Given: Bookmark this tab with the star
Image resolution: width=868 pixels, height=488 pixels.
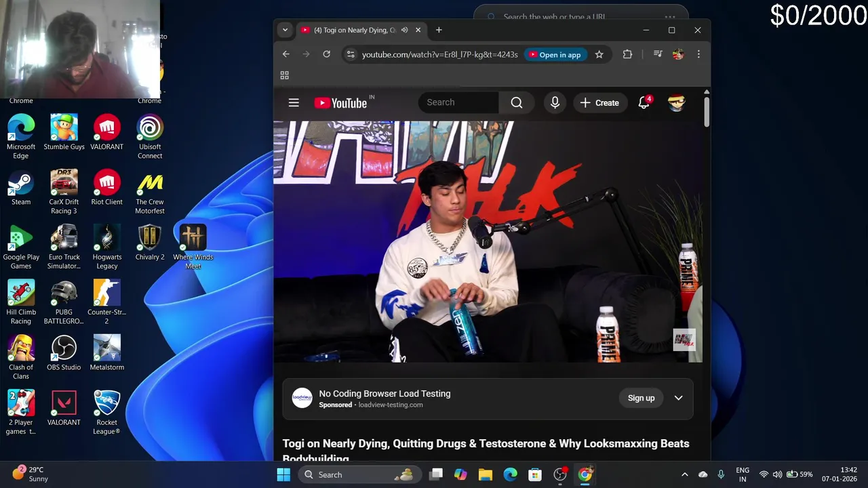Looking at the screenshot, I should [x=599, y=54].
